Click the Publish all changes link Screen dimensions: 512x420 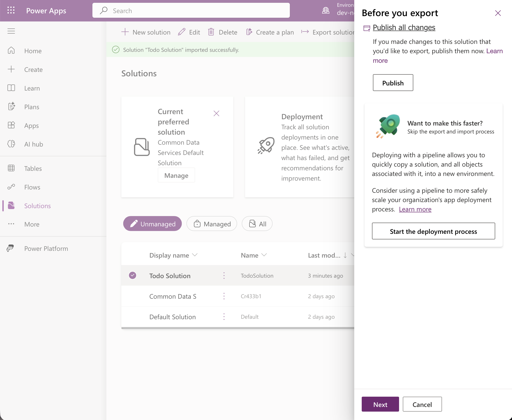pyautogui.click(x=404, y=27)
